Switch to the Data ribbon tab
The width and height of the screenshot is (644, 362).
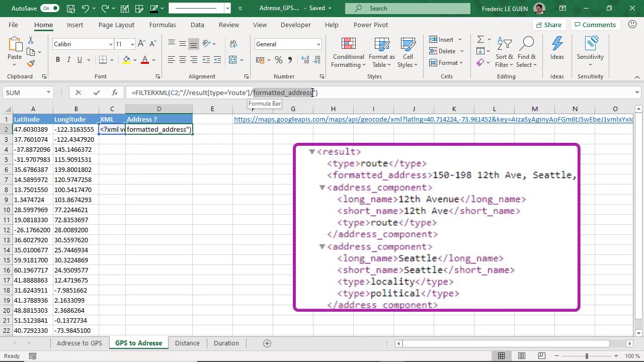coord(197,25)
